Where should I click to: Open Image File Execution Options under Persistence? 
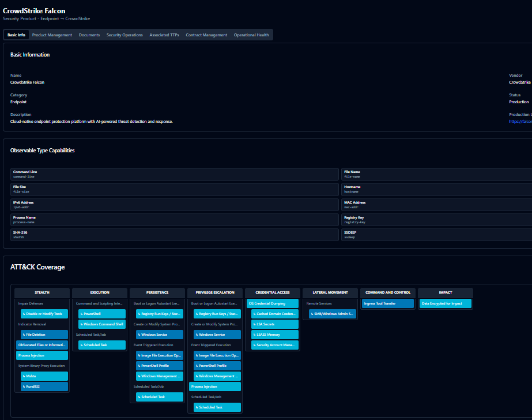click(160, 355)
